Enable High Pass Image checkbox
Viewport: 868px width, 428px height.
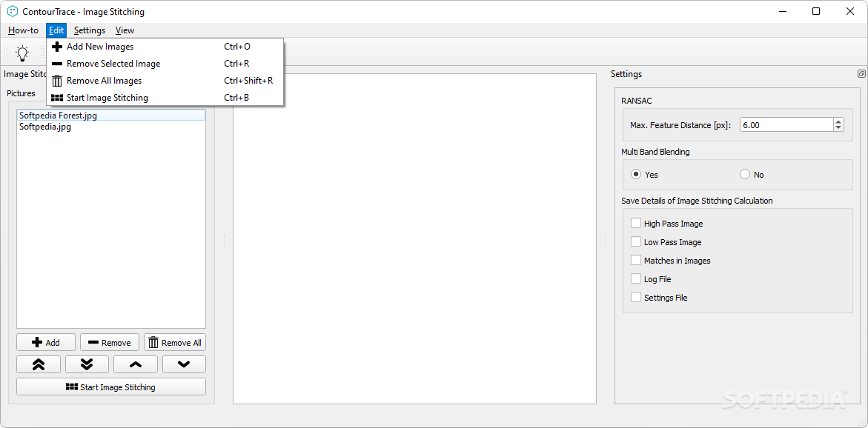(x=636, y=224)
